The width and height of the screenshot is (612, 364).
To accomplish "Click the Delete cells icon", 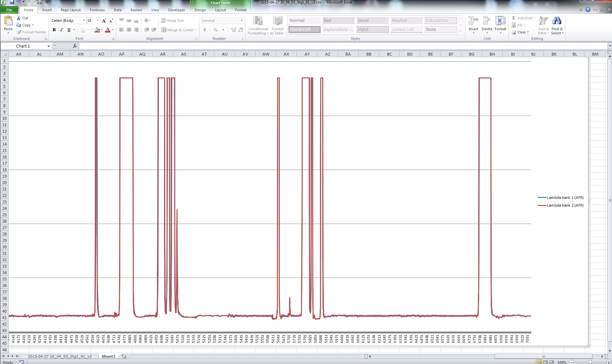I will pos(487,21).
